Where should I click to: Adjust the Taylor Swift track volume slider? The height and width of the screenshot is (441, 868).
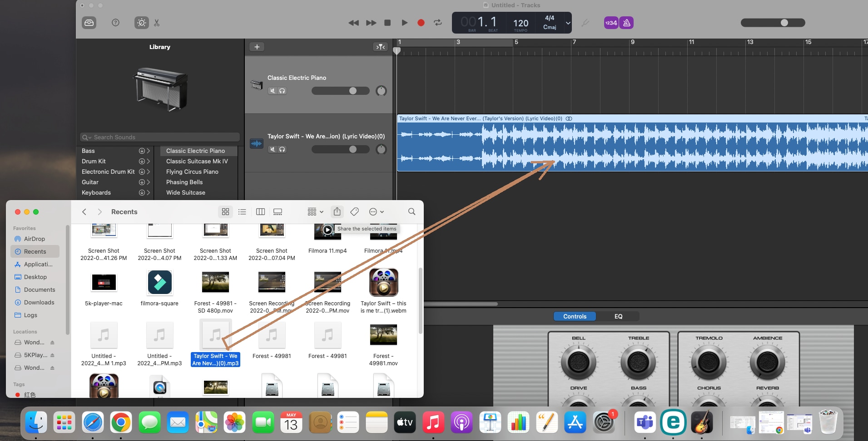tap(341, 149)
